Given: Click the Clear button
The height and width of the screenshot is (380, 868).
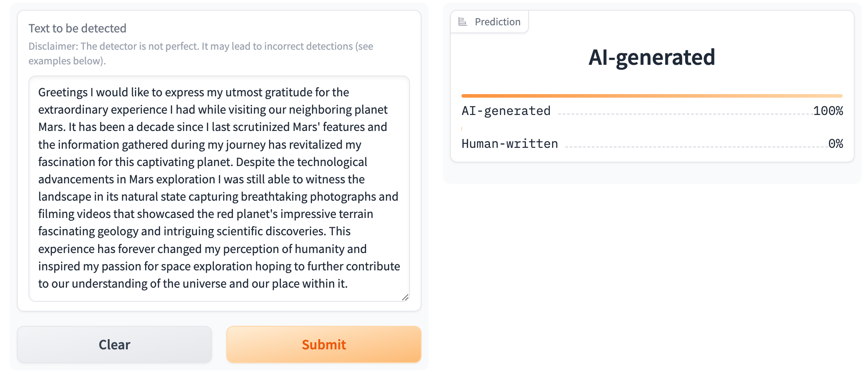Looking at the screenshot, I should (x=114, y=344).
